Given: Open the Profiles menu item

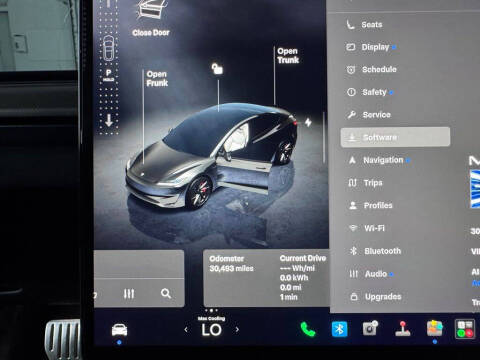Looking at the screenshot, I should tap(370, 206).
